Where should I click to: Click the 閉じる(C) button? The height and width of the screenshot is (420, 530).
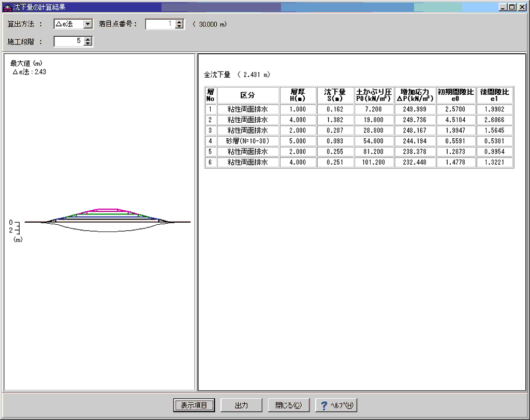(x=289, y=405)
